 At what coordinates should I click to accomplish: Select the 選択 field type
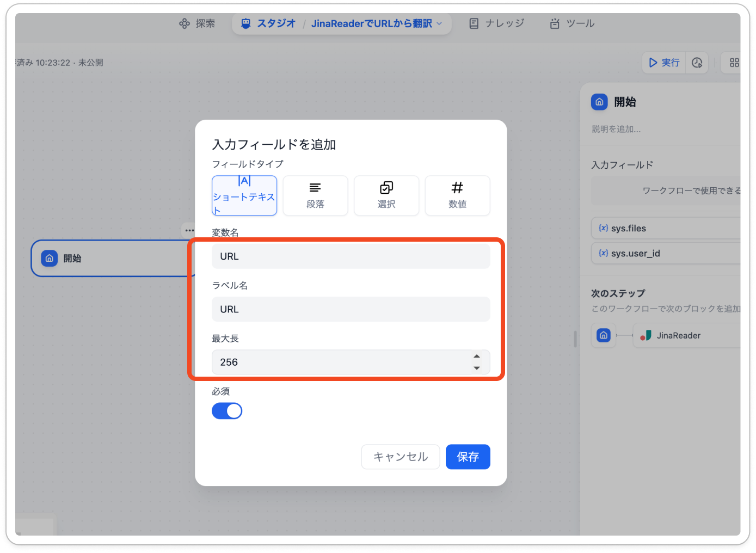386,195
